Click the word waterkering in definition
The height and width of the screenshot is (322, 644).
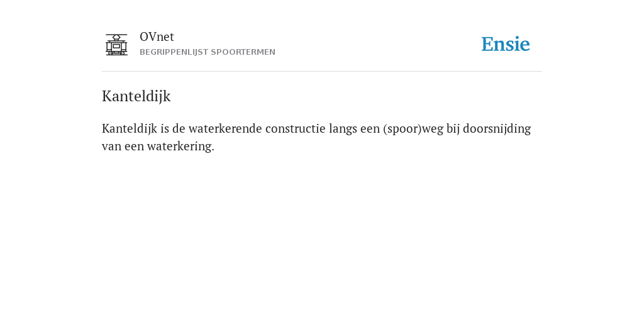[x=180, y=146]
